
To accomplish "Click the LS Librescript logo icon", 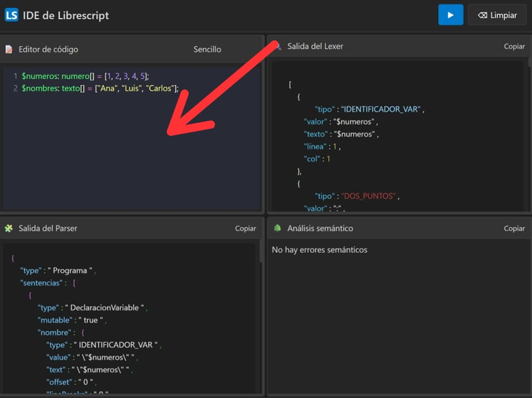I will (x=12, y=15).
